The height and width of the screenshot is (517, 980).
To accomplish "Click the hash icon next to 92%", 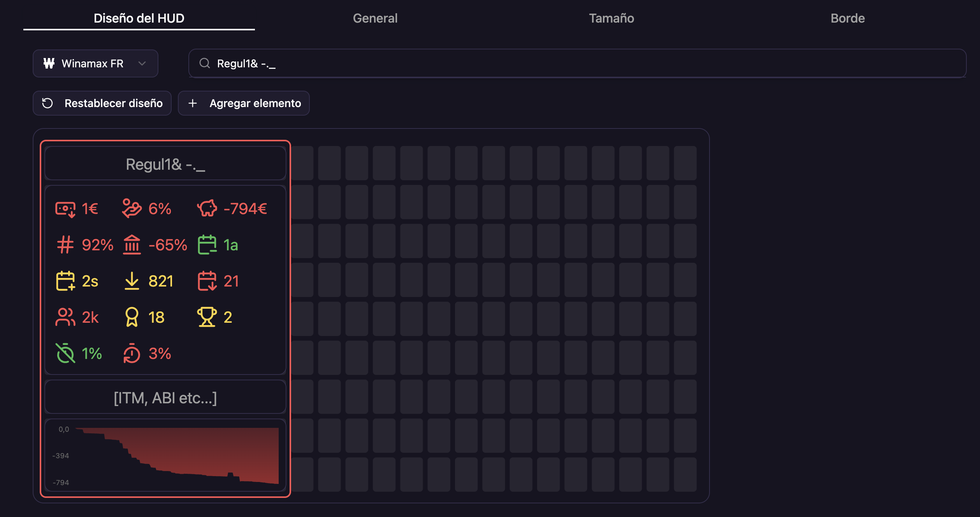I will [x=65, y=245].
